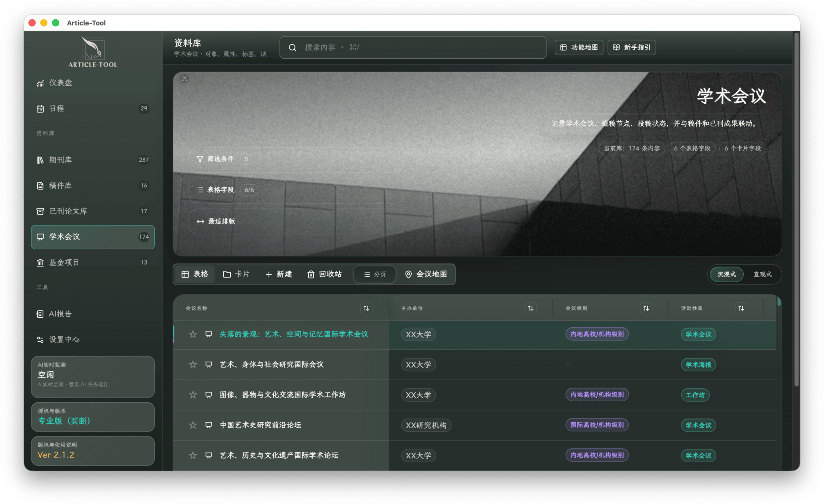824x504 pixels.
Task: Open the 仪表盘 dashboard
Action: pos(93,83)
